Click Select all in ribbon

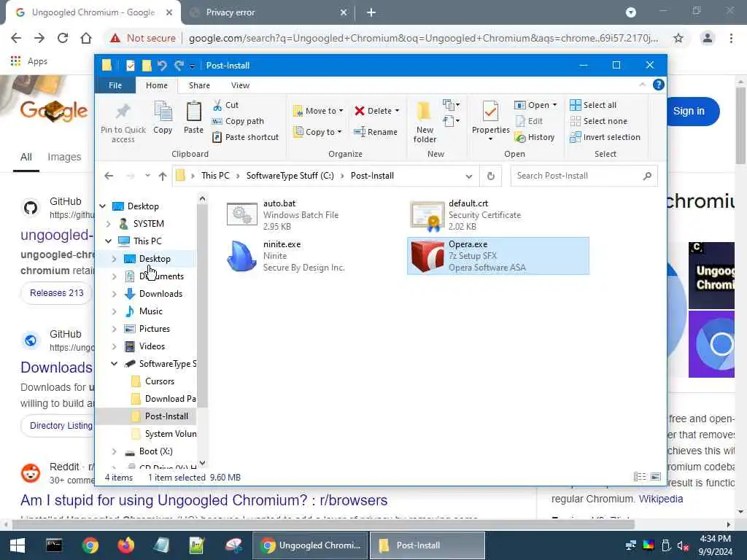(593, 105)
